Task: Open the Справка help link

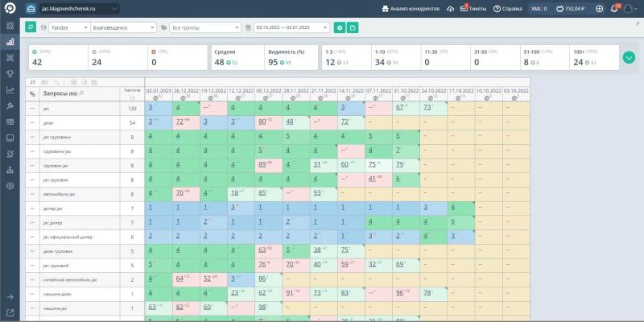Action: pyautogui.click(x=508, y=9)
